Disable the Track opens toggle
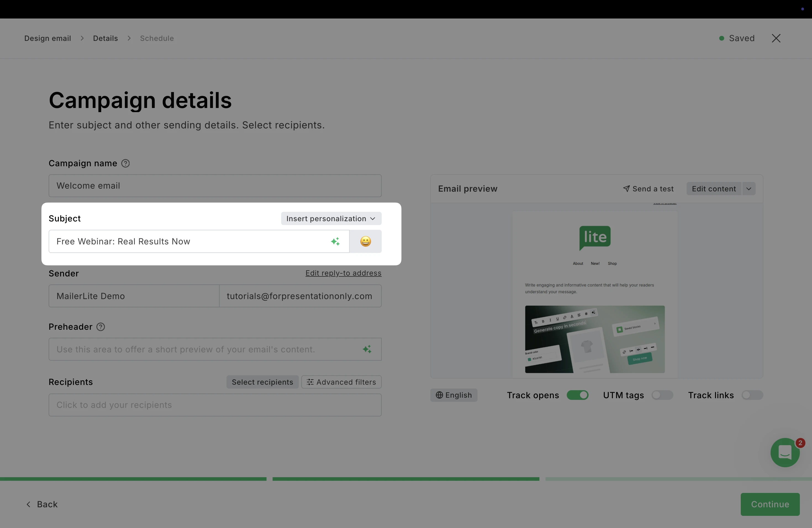Image resolution: width=812 pixels, height=528 pixels. pyautogui.click(x=577, y=395)
